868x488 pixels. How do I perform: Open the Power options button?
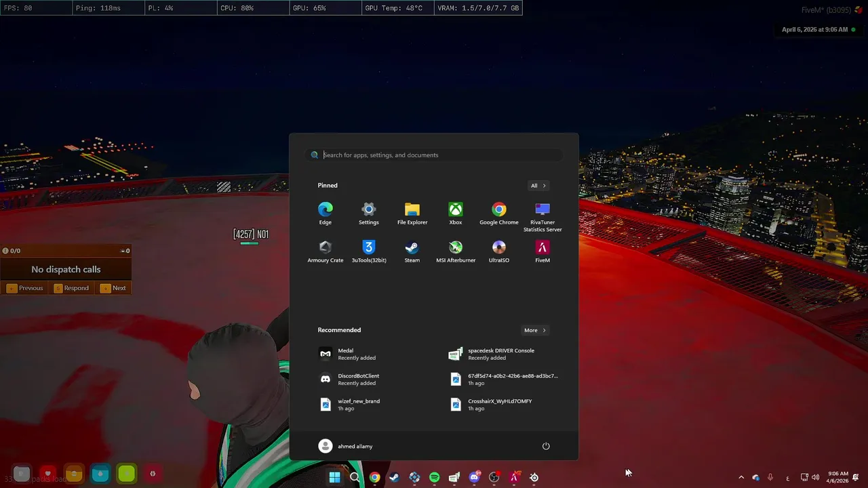click(546, 446)
